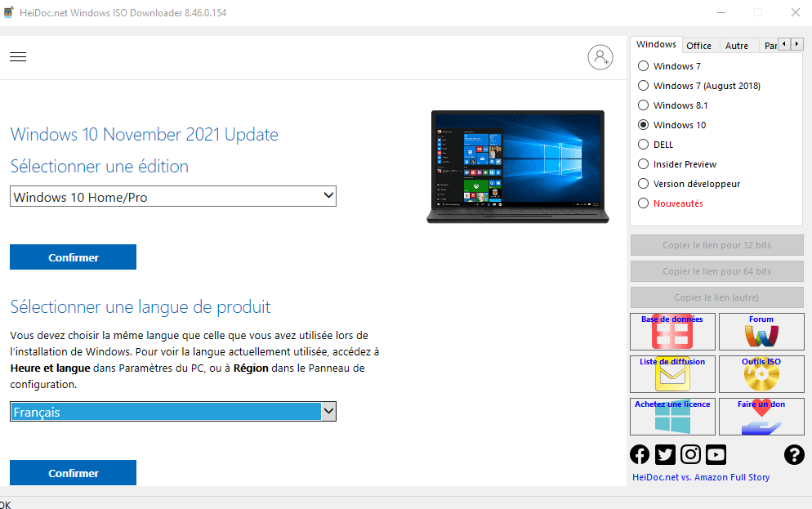This screenshot has width=812, height=509.
Task: Open the hamburger menu
Action: pos(18,57)
